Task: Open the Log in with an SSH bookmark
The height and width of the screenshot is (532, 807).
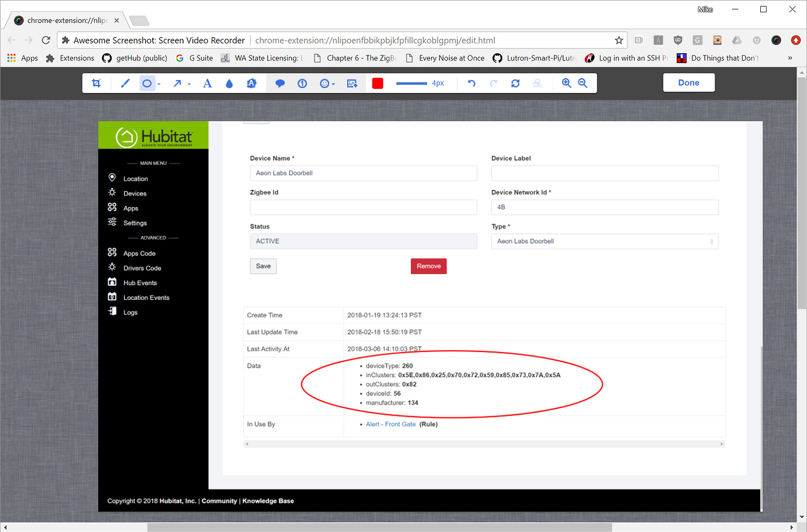Action: pos(627,58)
